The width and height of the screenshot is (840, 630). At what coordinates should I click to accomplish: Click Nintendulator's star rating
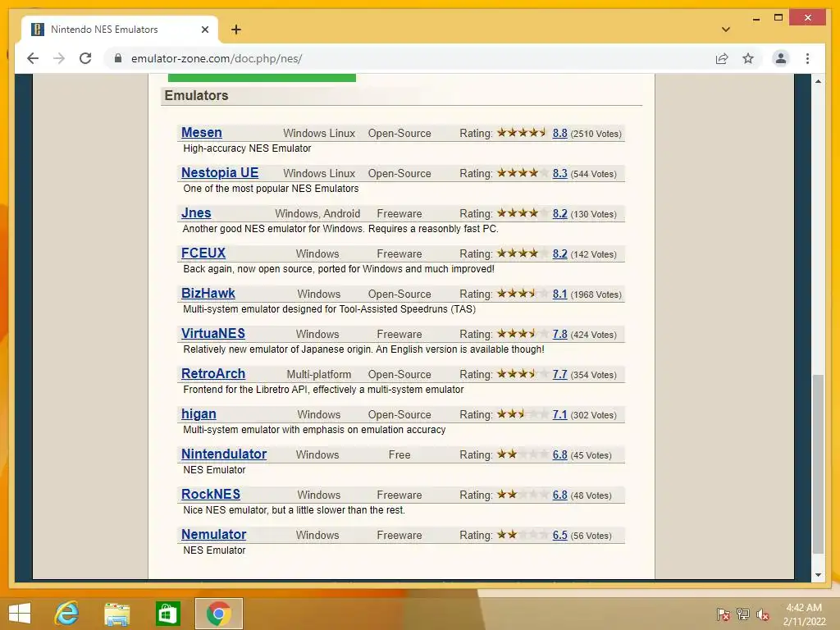click(x=522, y=453)
